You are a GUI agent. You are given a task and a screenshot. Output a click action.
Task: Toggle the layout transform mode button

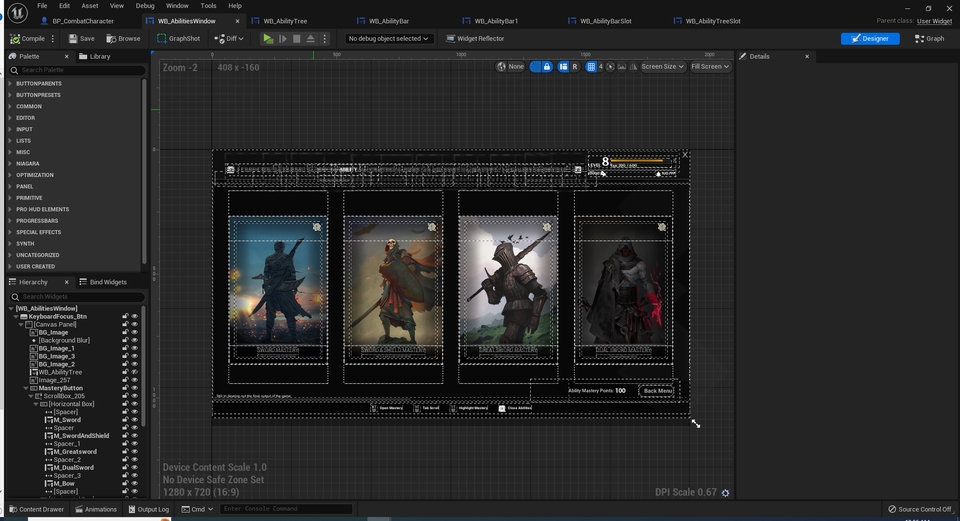563,67
